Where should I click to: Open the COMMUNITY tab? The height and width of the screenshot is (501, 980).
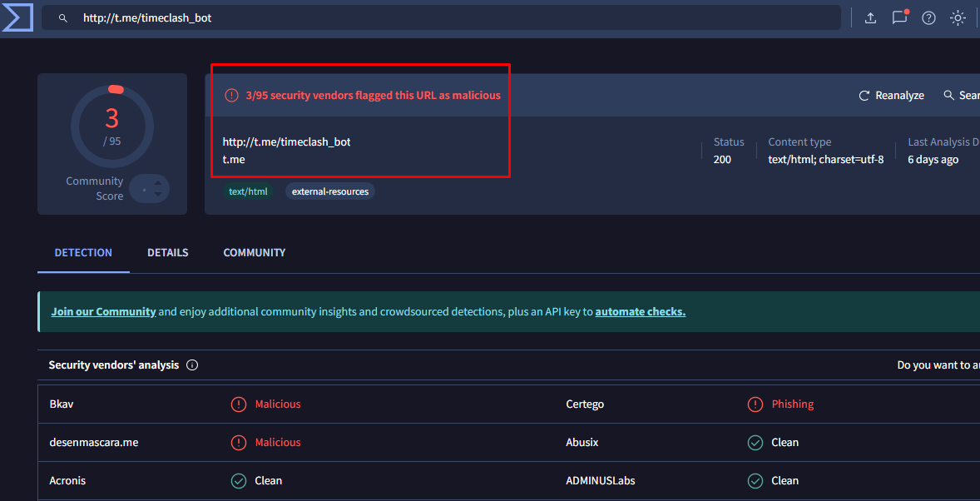(x=255, y=253)
